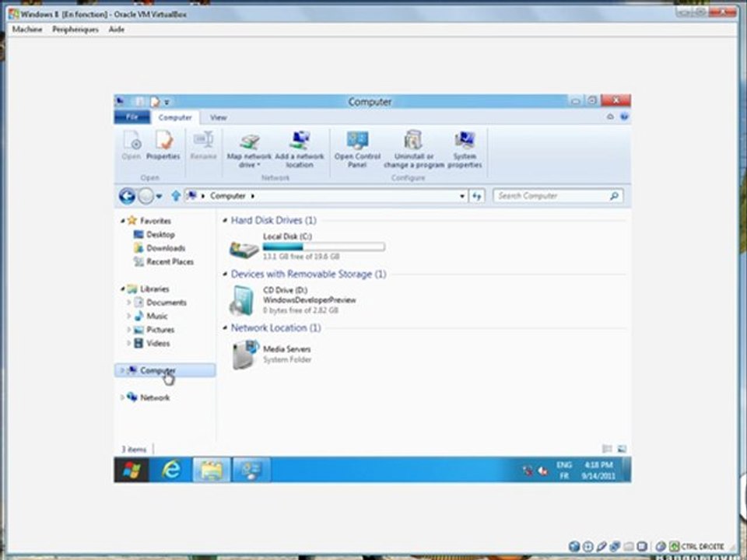Go back with the Back arrow button
This screenshot has width=747, height=560.
(127, 196)
